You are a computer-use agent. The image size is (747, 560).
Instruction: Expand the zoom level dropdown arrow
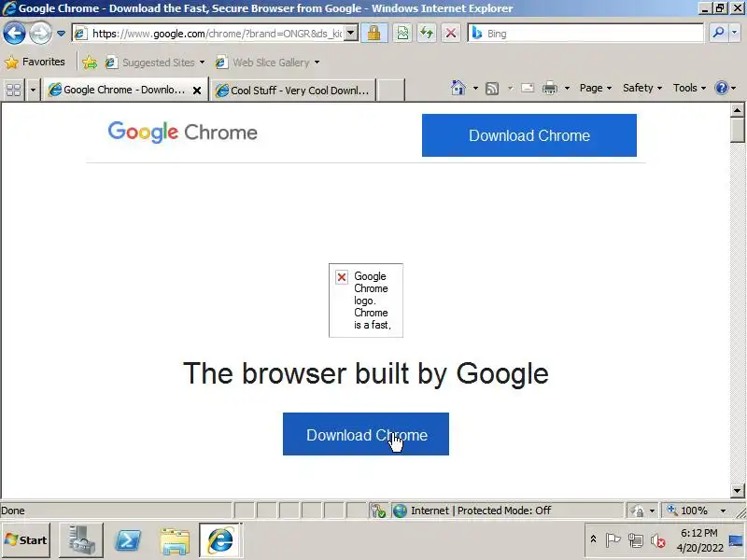coord(723,511)
